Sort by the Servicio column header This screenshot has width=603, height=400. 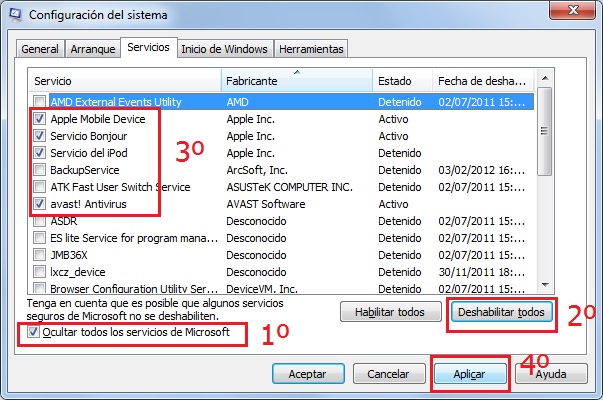pyautogui.click(x=125, y=79)
